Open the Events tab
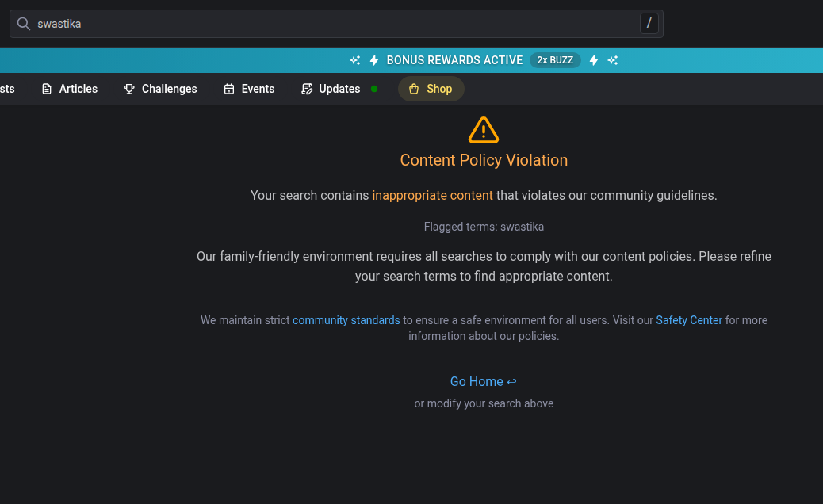The width and height of the screenshot is (823, 504). pyautogui.click(x=249, y=89)
